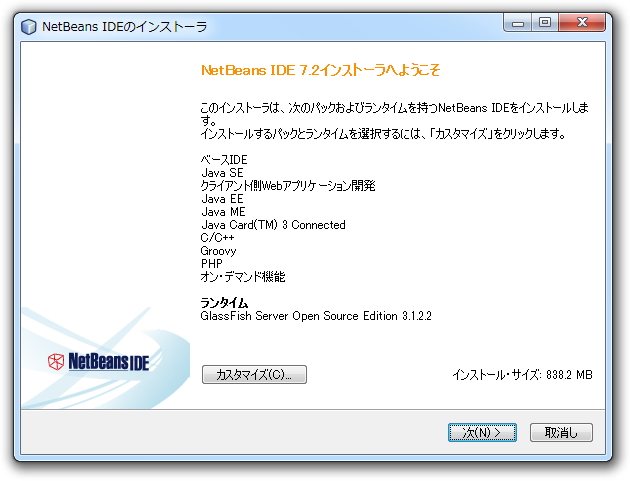Maximize the installer window

pos(545,23)
